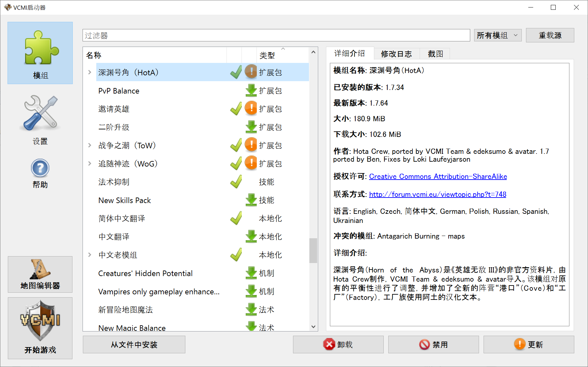Viewport: 588px width, 367px height.
Task: Click the enabled checkmark for 战争之潮 (ToW)
Action: 236,145
